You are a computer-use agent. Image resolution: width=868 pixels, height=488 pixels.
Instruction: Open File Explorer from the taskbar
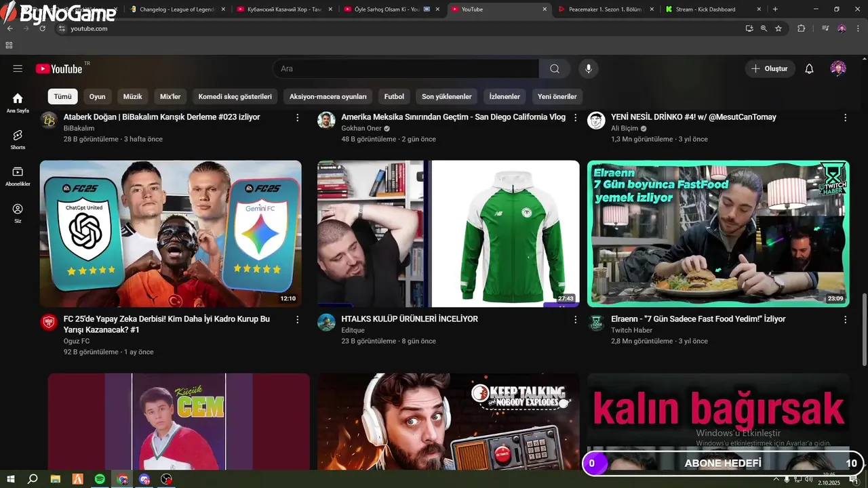coord(56,479)
